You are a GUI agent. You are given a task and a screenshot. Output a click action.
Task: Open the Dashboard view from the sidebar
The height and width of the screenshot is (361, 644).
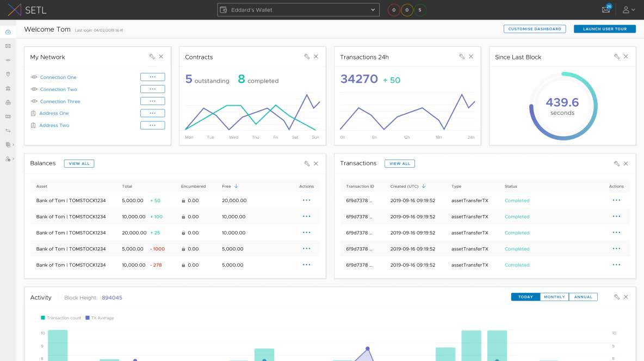(x=8, y=32)
